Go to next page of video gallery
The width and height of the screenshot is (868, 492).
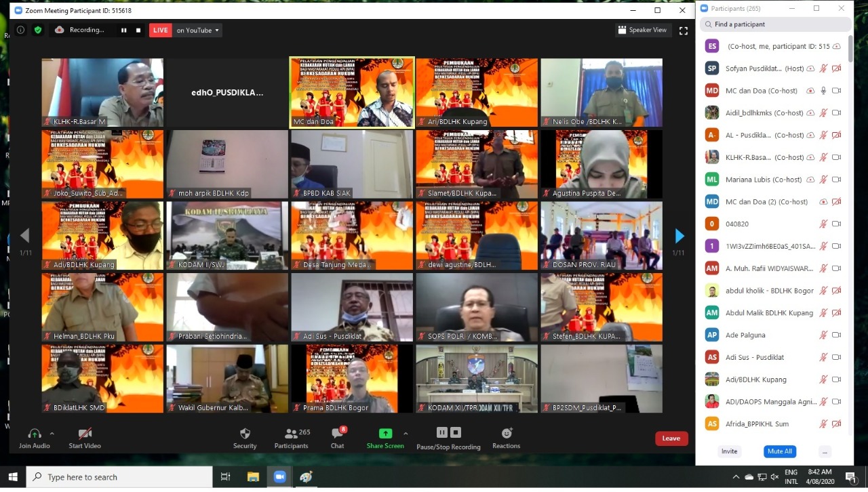pyautogui.click(x=679, y=236)
